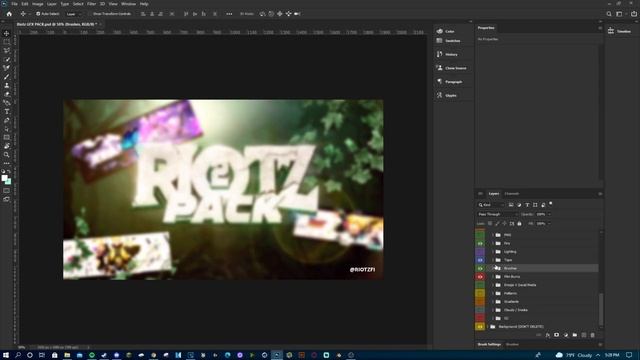This screenshot has height=360, width=640.
Task: Show the Patterns group layer
Action: click(x=480, y=293)
